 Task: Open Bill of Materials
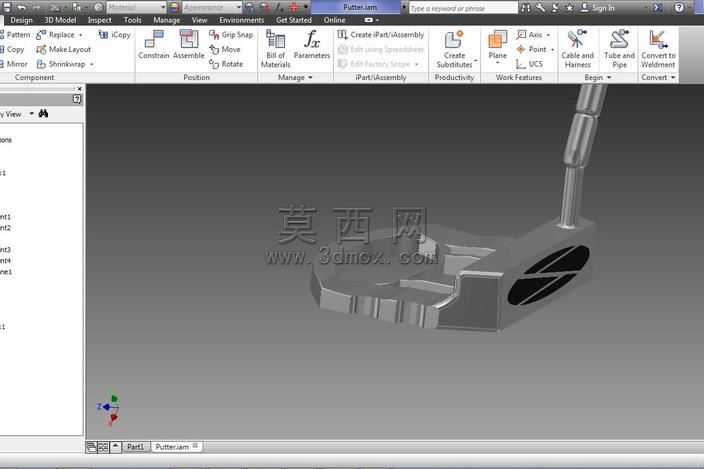276,48
